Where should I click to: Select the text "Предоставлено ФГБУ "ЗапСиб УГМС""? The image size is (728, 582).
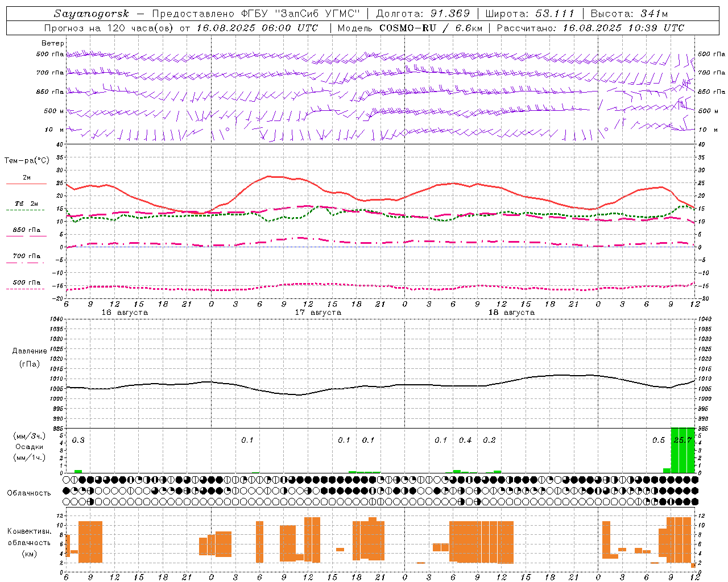[x=257, y=14]
